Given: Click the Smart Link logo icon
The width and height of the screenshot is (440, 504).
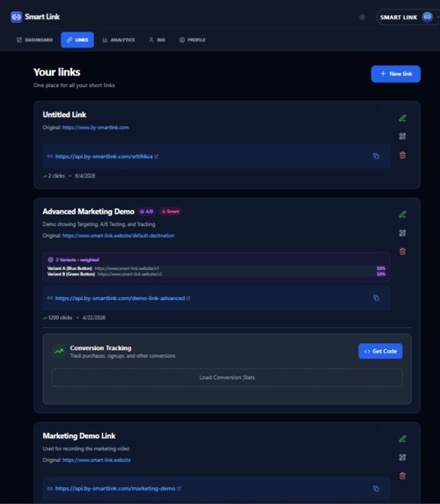Looking at the screenshot, I should point(16,17).
